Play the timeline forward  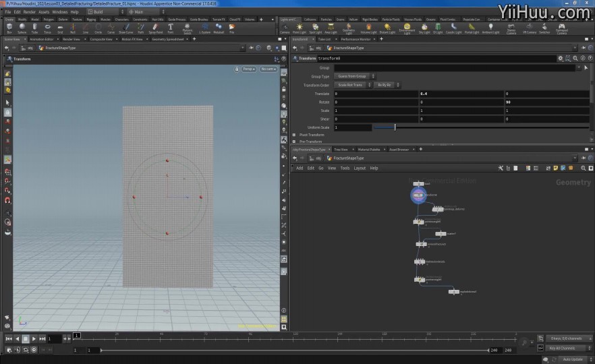(x=34, y=338)
